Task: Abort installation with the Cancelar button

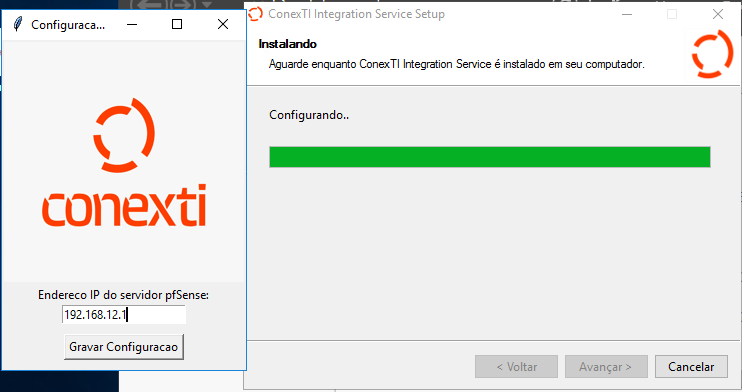Action: [691, 367]
